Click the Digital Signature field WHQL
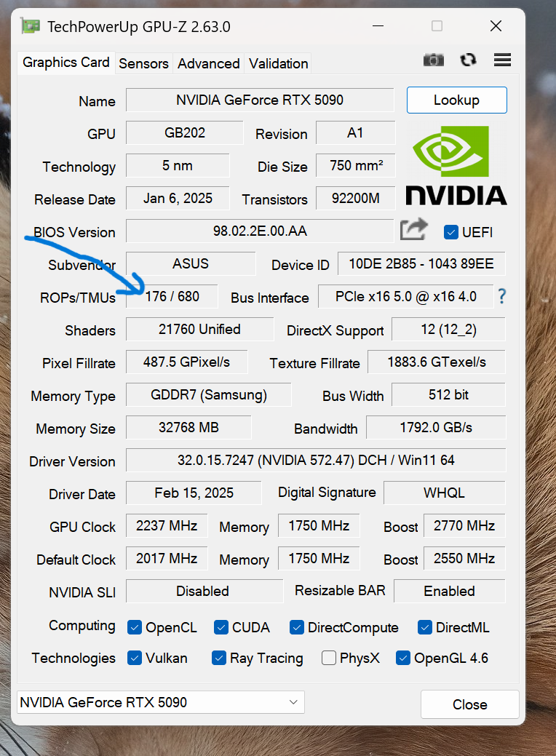The image size is (556, 756). tap(444, 493)
